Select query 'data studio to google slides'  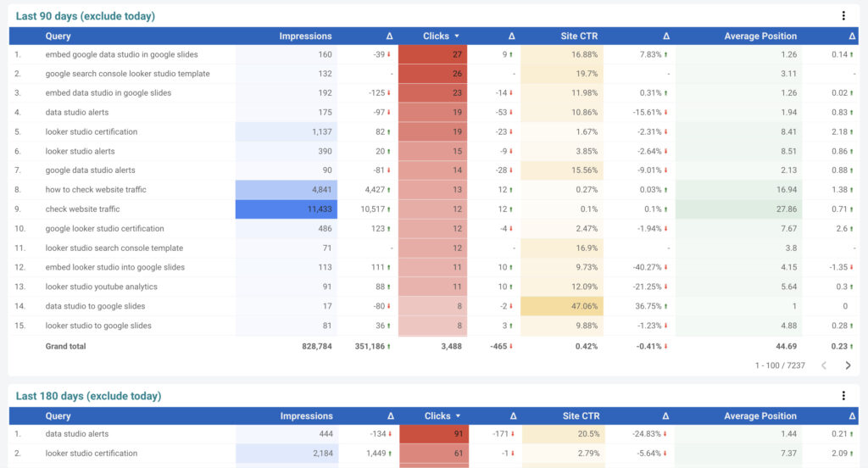[95, 306]
